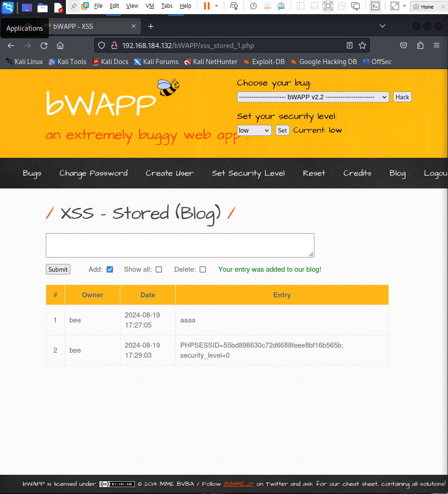Viewport: 448px width, 494px height.
Task: Open the list all tabs chevron
Action: click(383, 26)
